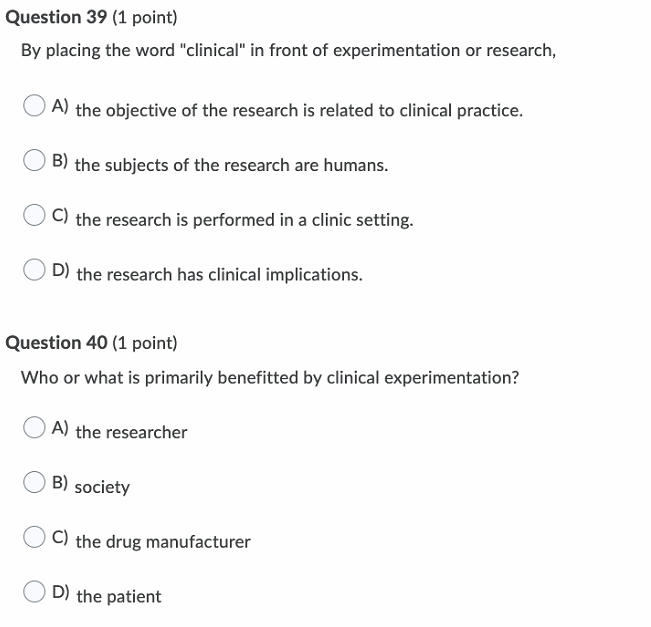Select 'the researcher' radio button
The width and height of the screenshot is (651, 627).
(x=34, y=428)
